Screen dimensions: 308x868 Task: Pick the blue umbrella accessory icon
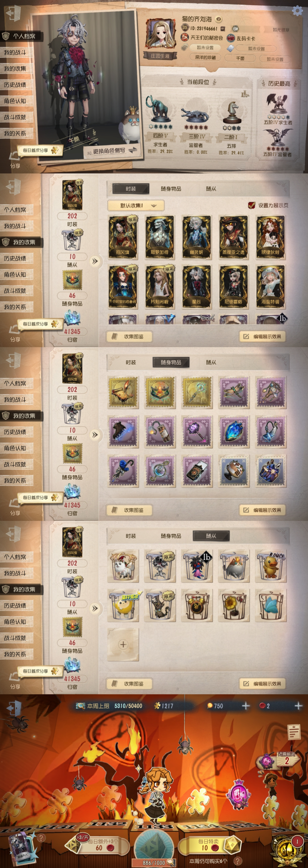coord(123,470)
